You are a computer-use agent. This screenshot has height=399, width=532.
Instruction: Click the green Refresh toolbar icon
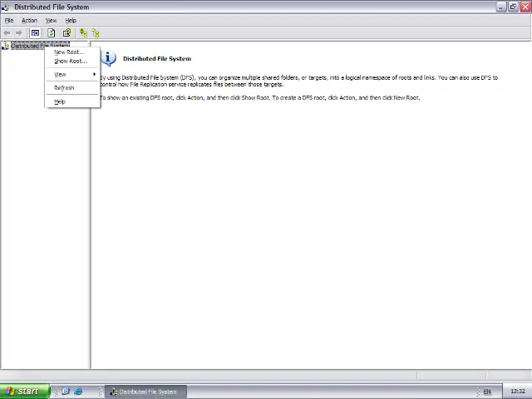(51, 33)
